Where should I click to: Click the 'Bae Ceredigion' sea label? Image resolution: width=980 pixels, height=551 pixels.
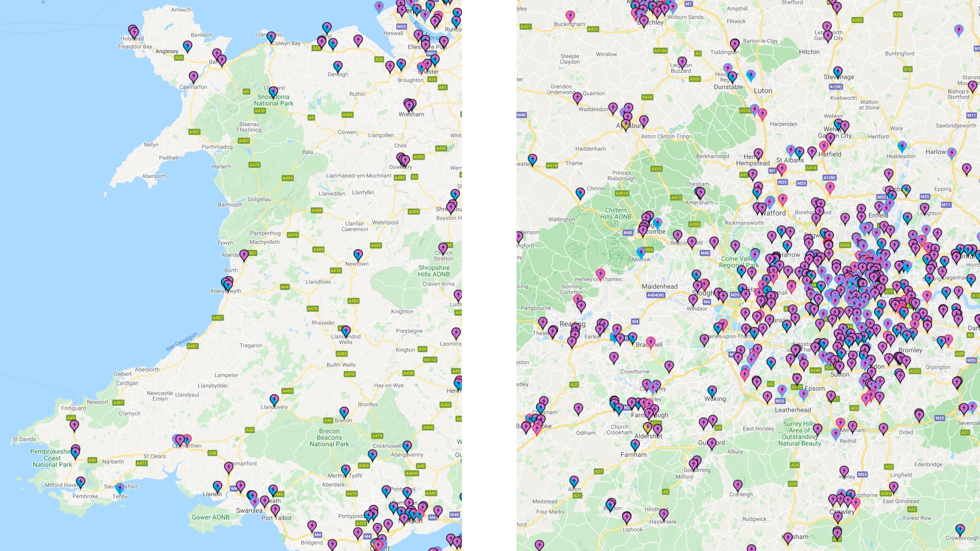(x=182, y=341)
